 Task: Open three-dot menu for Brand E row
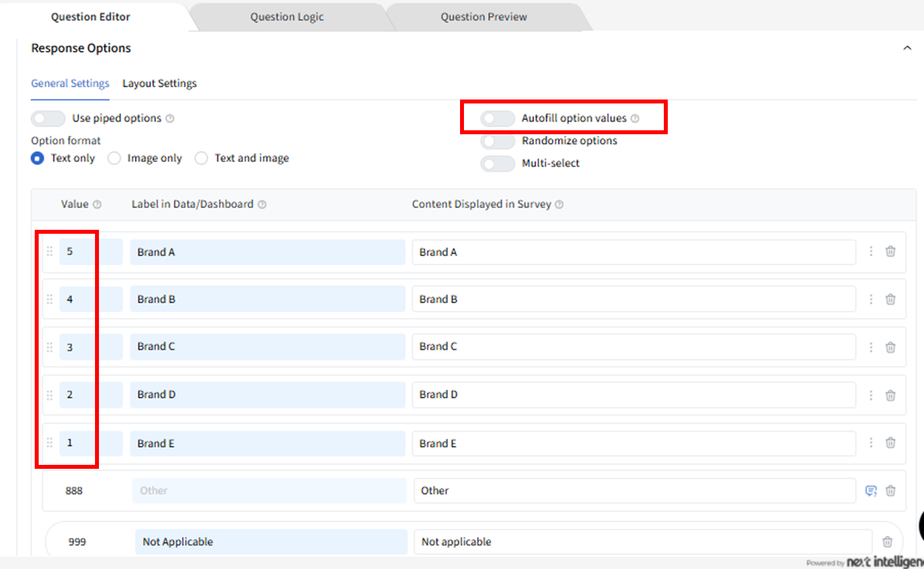871,443
